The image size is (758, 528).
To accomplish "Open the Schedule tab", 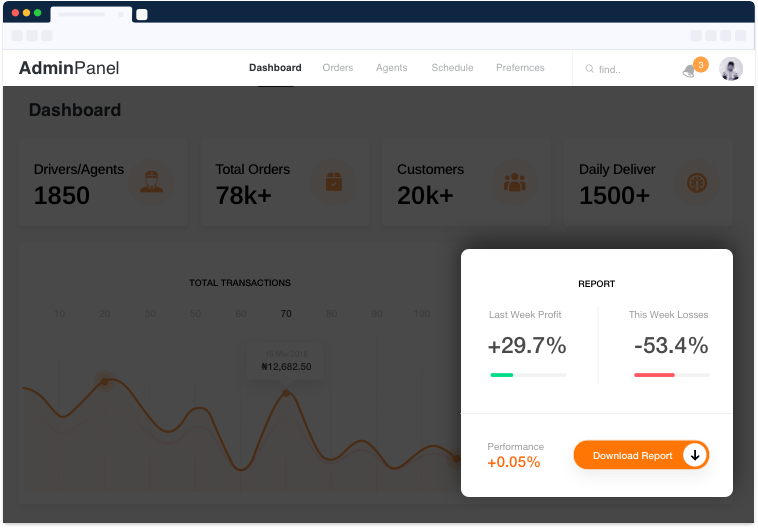I will pos(452,68).
